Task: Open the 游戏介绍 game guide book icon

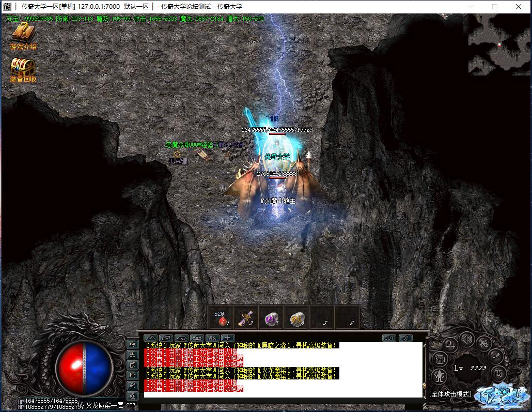Action: point(23,36)
